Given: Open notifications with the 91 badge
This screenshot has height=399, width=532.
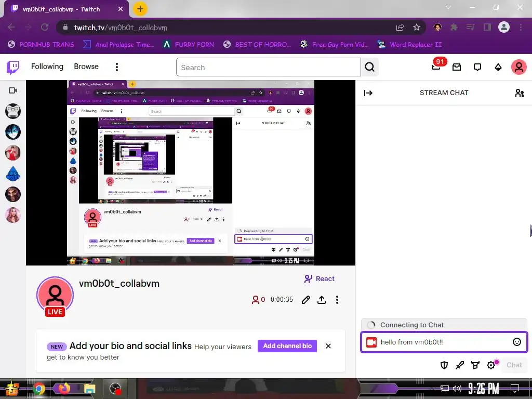Looking at the screenshot, I should pyautogui.click(x=437, y=66).
